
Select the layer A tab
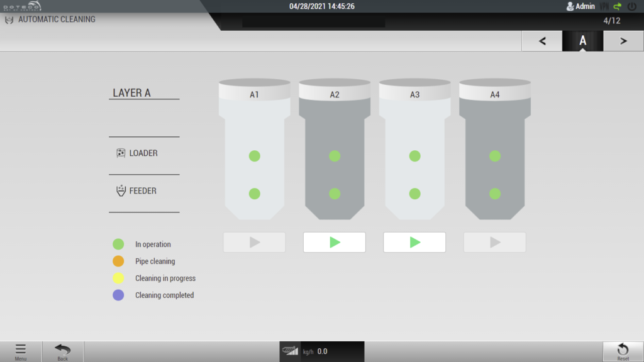(x=583, y=41)
